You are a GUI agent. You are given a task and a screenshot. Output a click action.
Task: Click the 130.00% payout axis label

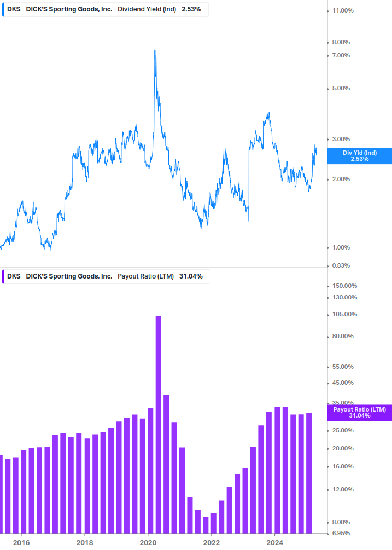click(x=344, y=298)
